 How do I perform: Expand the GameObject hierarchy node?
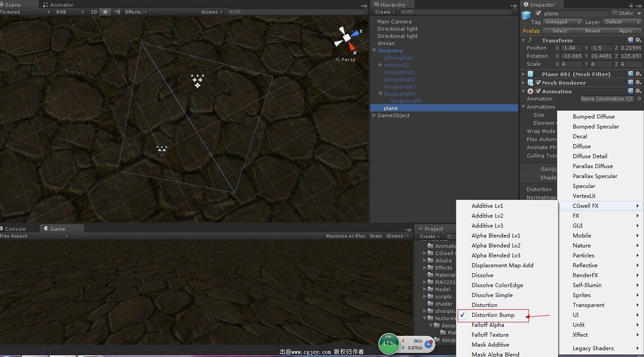pyautogui.click(x=374, y=115)
